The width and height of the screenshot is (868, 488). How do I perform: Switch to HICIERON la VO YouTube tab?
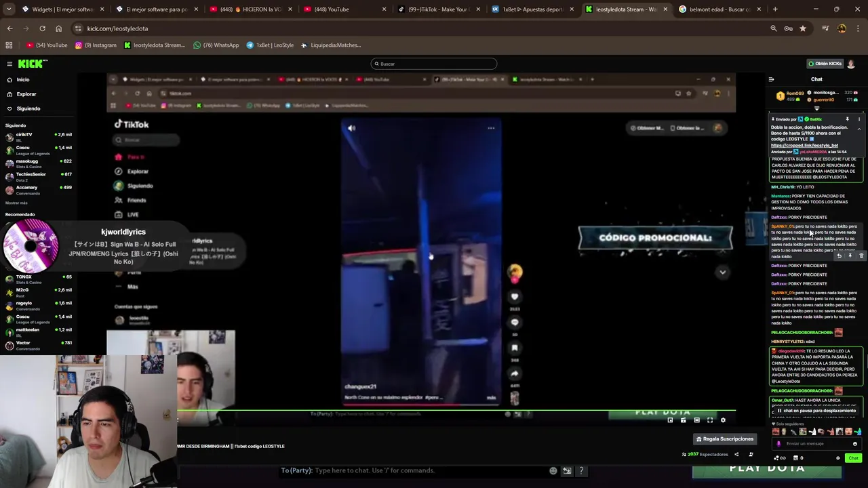point(250,9)
